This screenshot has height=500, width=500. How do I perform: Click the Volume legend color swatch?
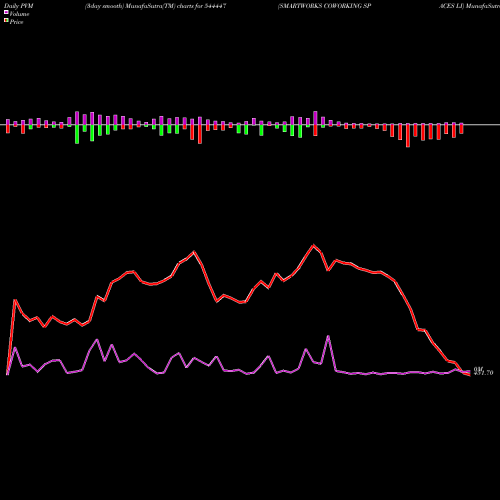(6, 13)
